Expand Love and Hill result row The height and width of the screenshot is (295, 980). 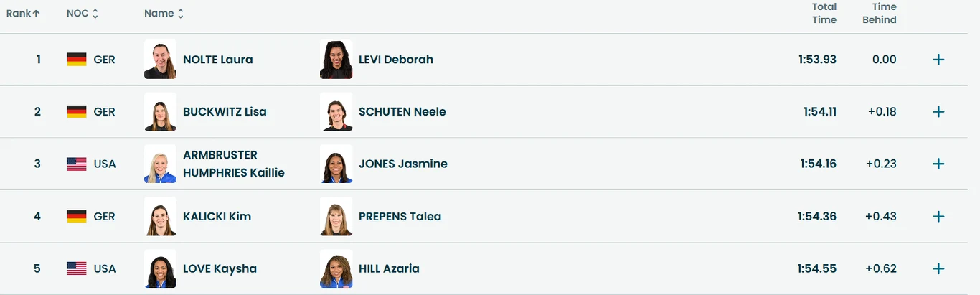pos(938,268)
